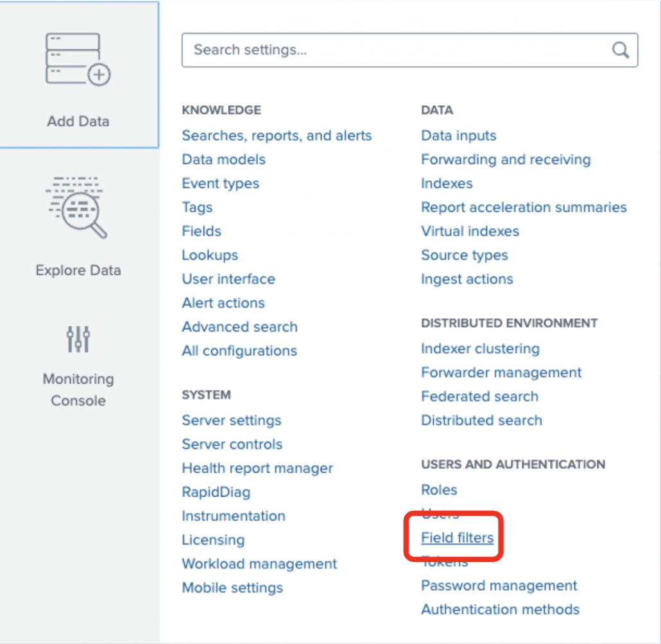The width and height of the screenshot is (661, 644).
Task: Go to Data models settings
Action: click(223, 159)
